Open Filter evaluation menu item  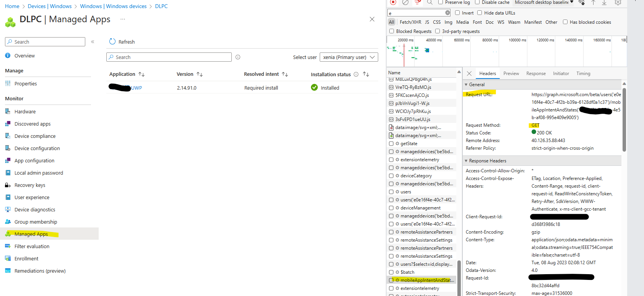(x=32, y=246)
